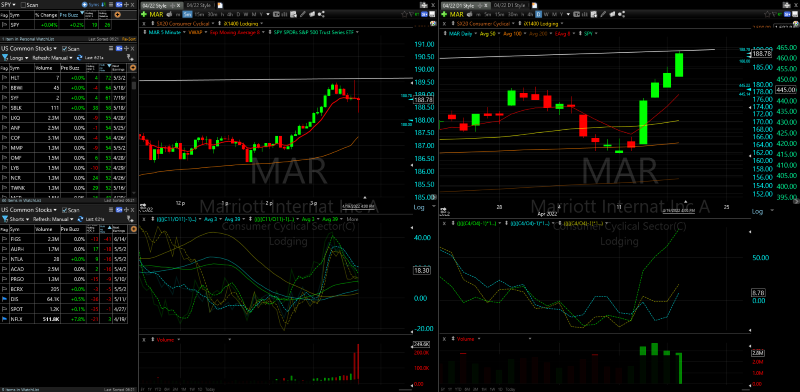
Task: Open the share icon in left chart toolbar
Action: pos(321,14)
